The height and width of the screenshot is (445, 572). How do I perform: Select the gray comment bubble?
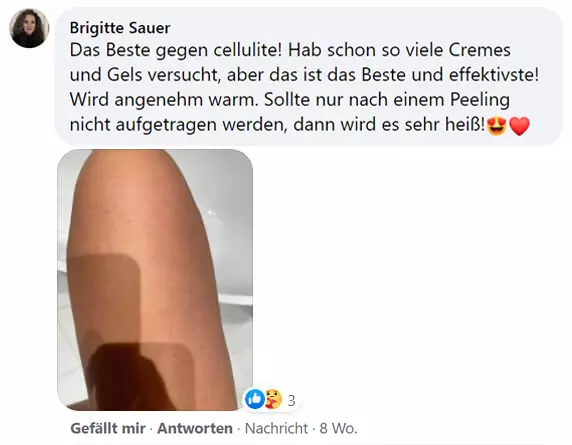point(308,76)
